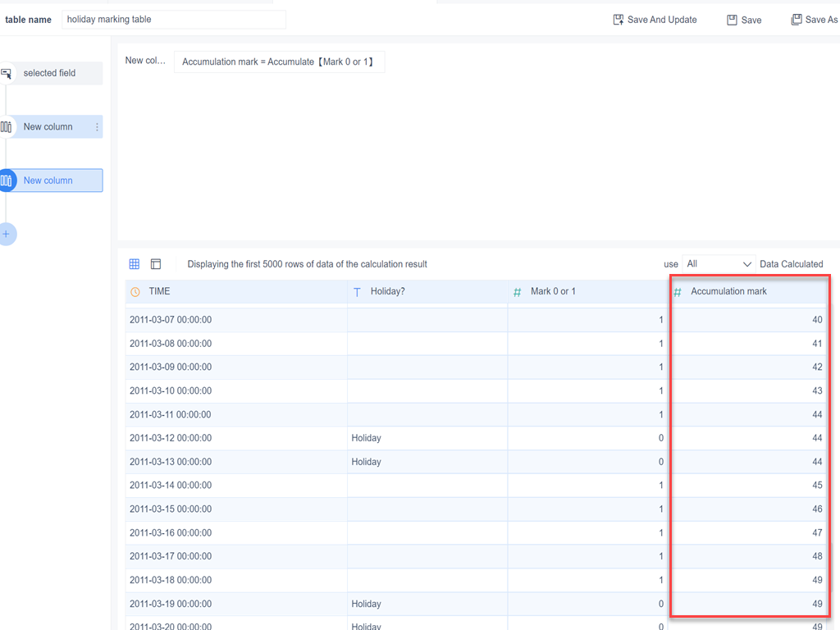Click the New col... label beside the formula
This screenshot has width=840, height=630.
(x=145, y=61)
